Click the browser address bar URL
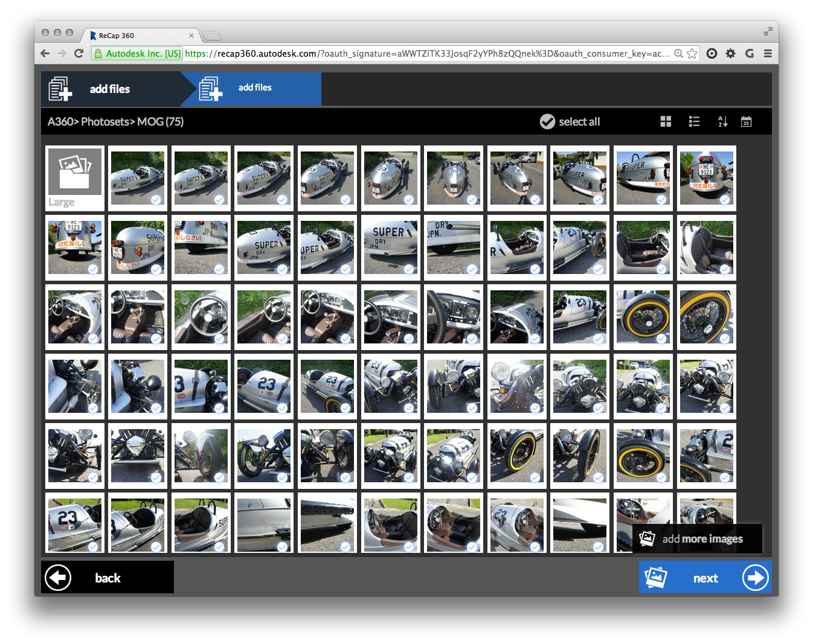The image size is (813, 644). [x=423, y=54]
